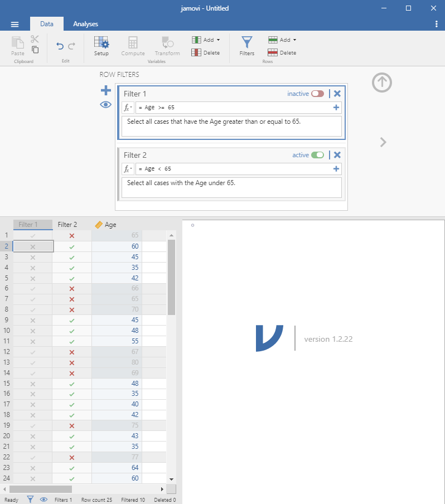The image size is (445, 504).
Task: Maximize the jamovi window
Action: pos(408,8)
